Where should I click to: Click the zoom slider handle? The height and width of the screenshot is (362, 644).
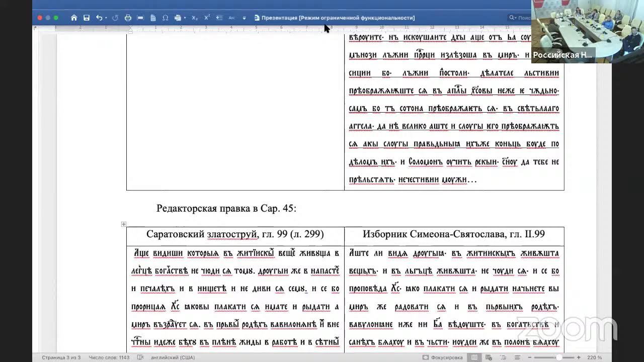[558, 357]
